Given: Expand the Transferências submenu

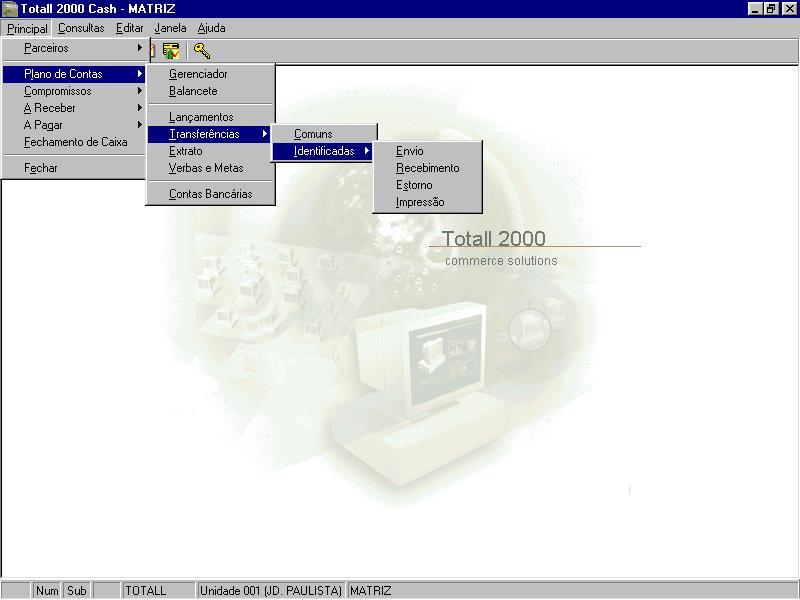Looking at the screenshot, I should pyautogui.click(x=210, y=134).
